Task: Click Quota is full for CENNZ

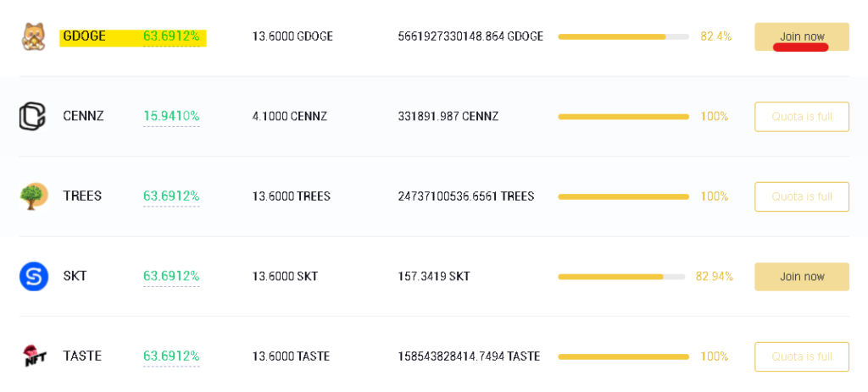Action: (x=802, y=117)
